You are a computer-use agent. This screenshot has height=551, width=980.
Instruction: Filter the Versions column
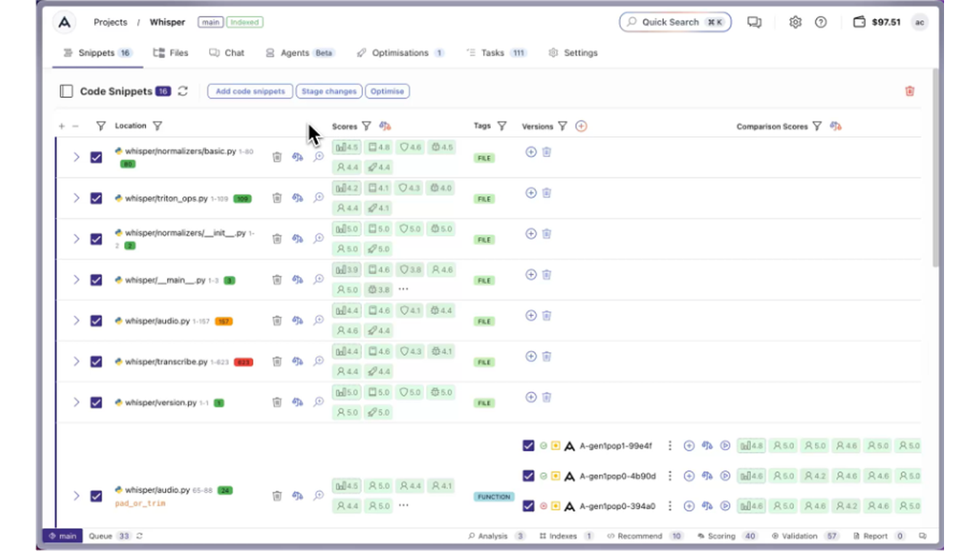pos(562,126)
